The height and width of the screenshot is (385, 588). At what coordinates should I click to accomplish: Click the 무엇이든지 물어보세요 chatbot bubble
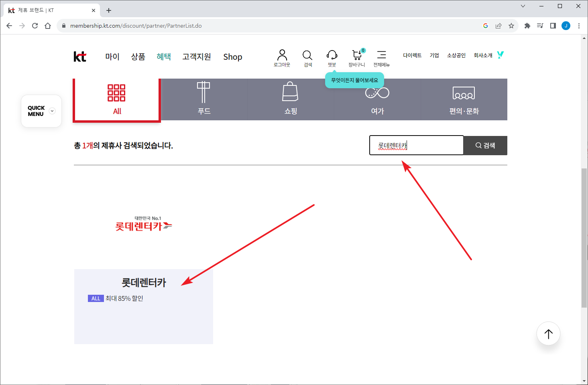[x=354, y=80]
